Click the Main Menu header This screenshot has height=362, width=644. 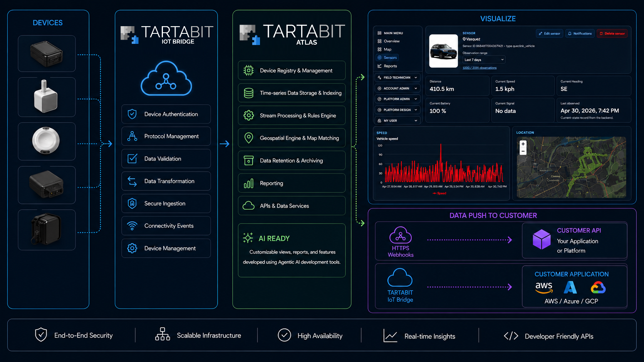coord(393,33)
